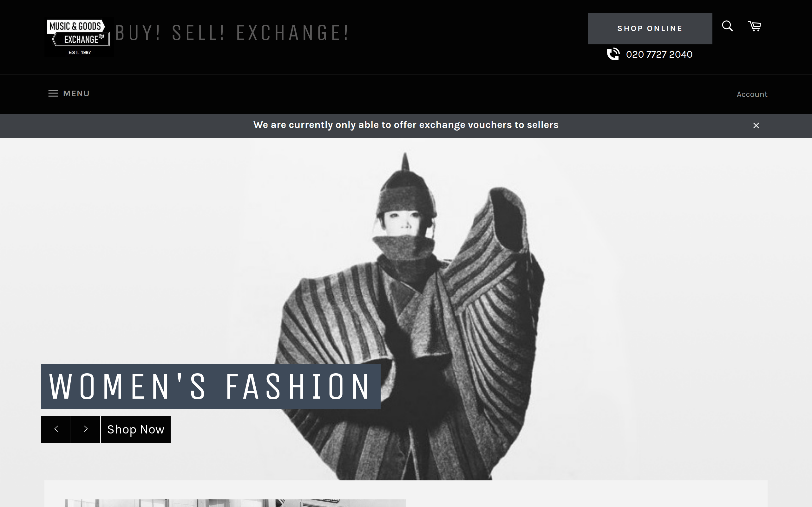Go to the previous slide arrow
Viewport: 812px width, 507px height.
click(56, 429)
